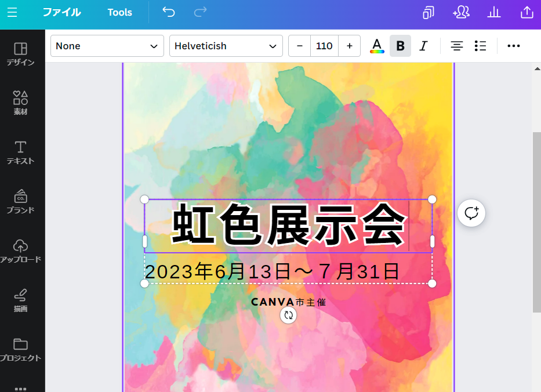Click the top-right selection corner handle
This screenshot has height=392, width=541.
(x=432, y=199)
